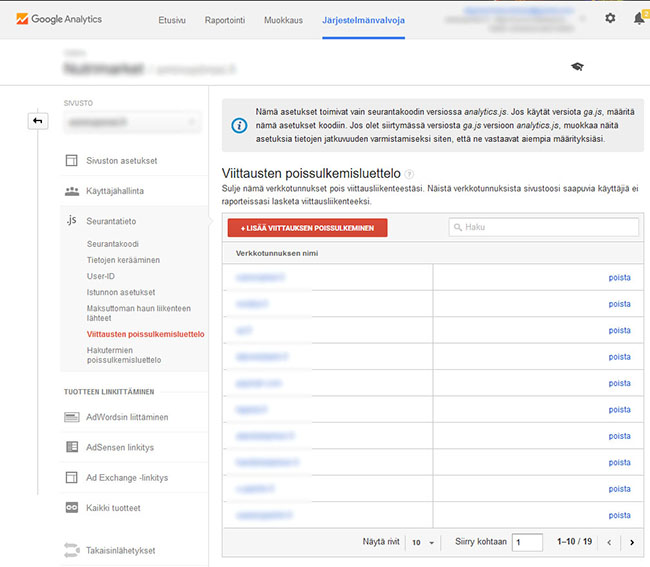Click the magnifier icon in Haku field
This screenshot has width=650, height=567.
pyautogui.click(x=458, y=228)
